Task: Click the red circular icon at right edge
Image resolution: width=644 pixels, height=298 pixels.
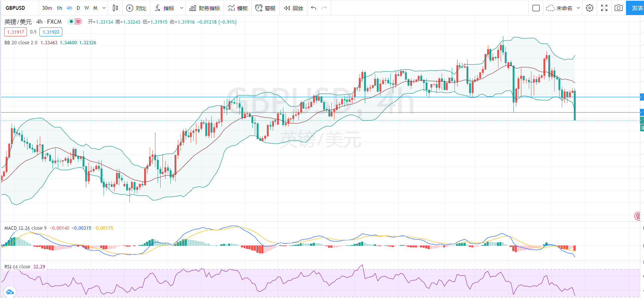Action: (x=638, y=216)
